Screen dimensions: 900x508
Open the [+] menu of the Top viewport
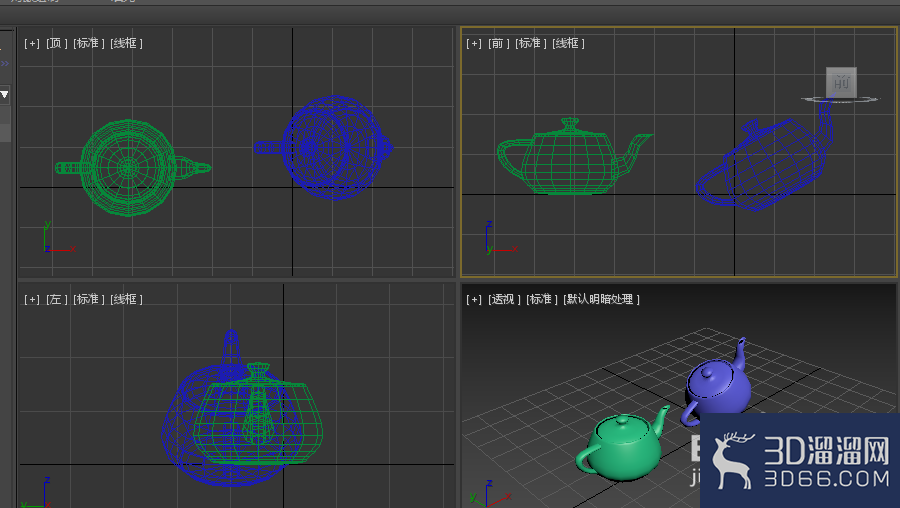pos(32,43)
